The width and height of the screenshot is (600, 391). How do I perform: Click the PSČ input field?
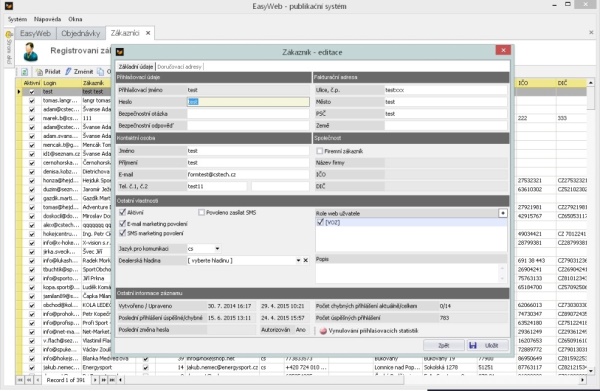click(x=446, y=114)
